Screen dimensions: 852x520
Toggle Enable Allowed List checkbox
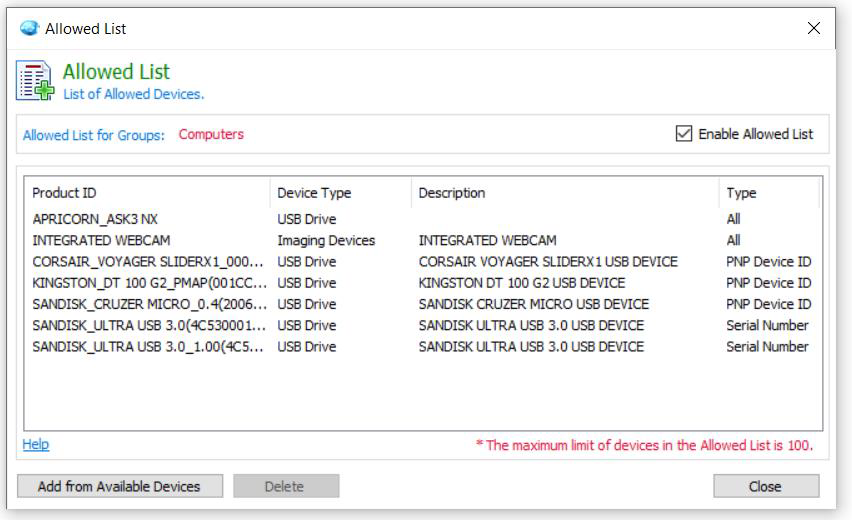[684, 134]
